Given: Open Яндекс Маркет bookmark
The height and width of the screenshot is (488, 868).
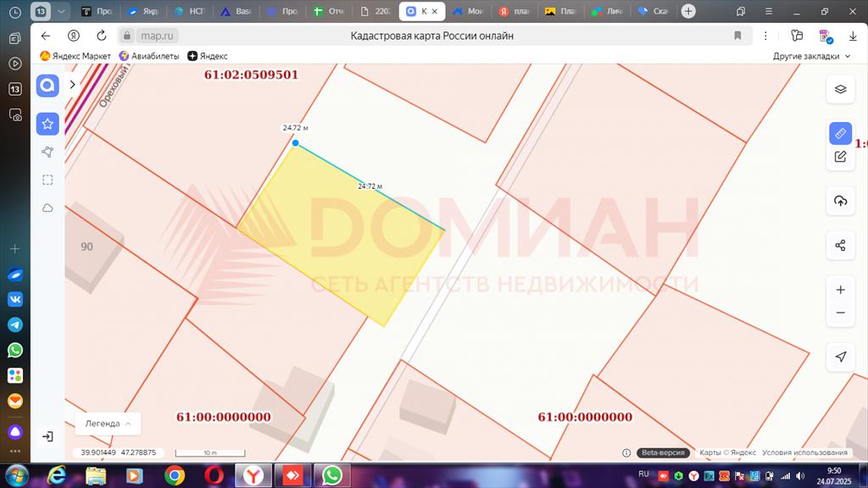Looking at the screenshot, I should (x=75, y=56).
